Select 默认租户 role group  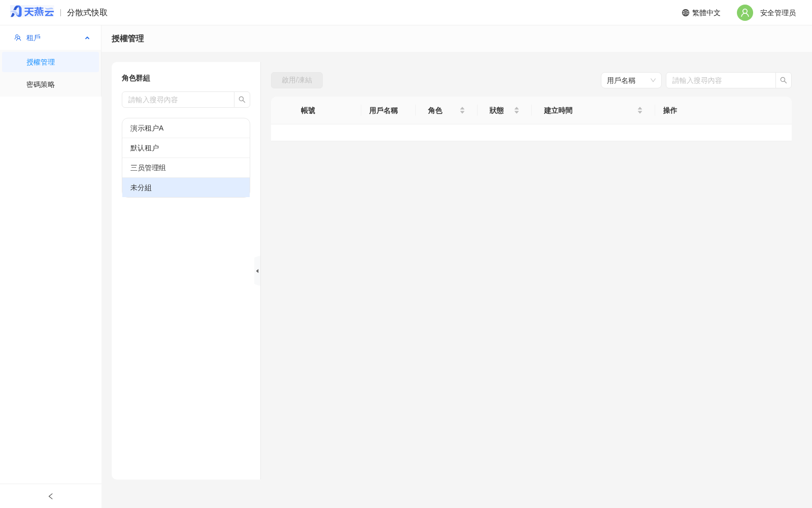coord(186,148)
